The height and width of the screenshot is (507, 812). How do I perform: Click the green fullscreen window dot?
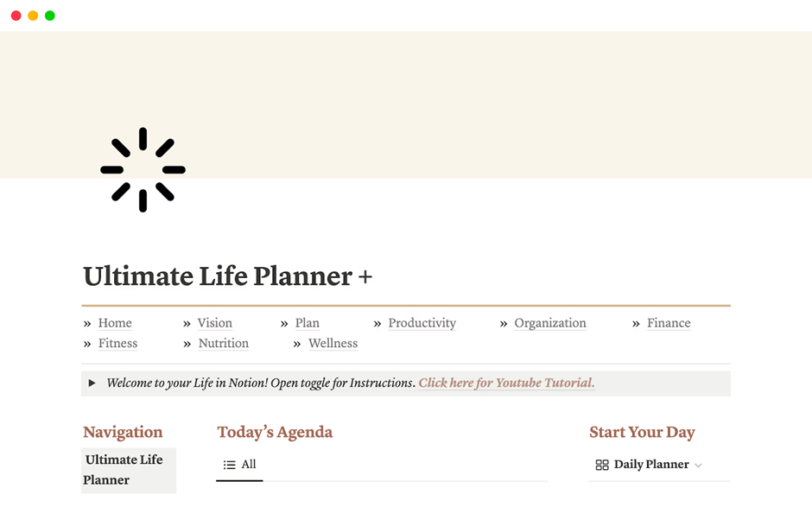50,16
